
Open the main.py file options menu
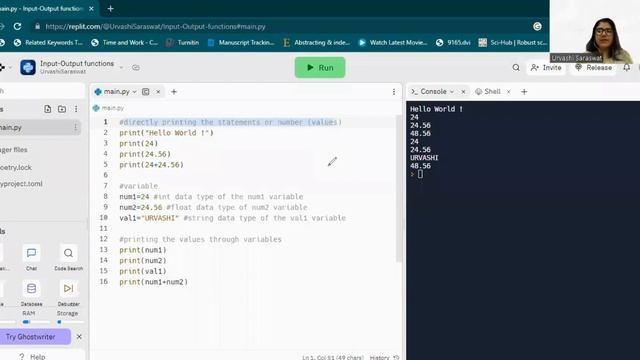(x=76, y=127)
